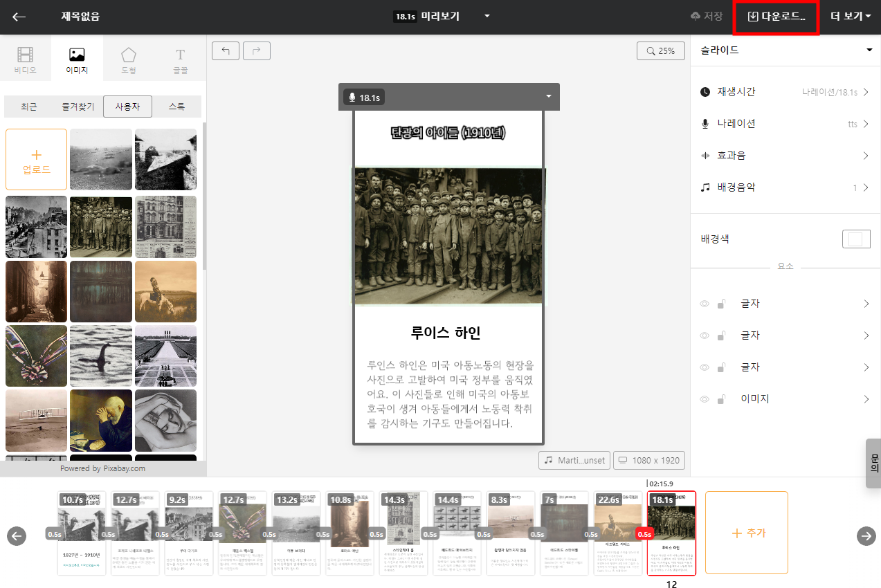
Task: Select the Loch Ness monster photo
Action: 101,356
